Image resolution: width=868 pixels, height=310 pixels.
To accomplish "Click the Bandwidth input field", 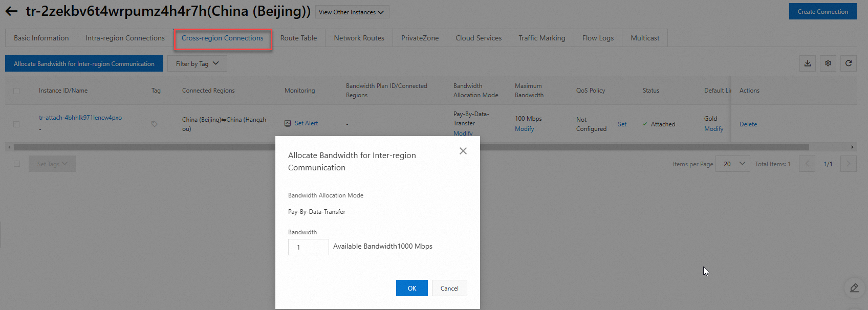I will click(308, 247).
